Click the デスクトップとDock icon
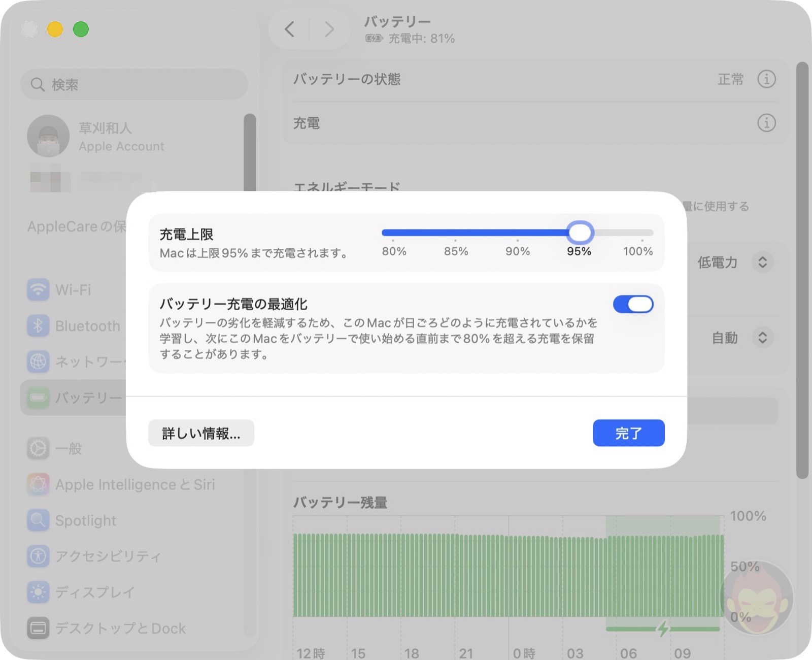This screenshot has width=812, height=660. pos(38,628)
